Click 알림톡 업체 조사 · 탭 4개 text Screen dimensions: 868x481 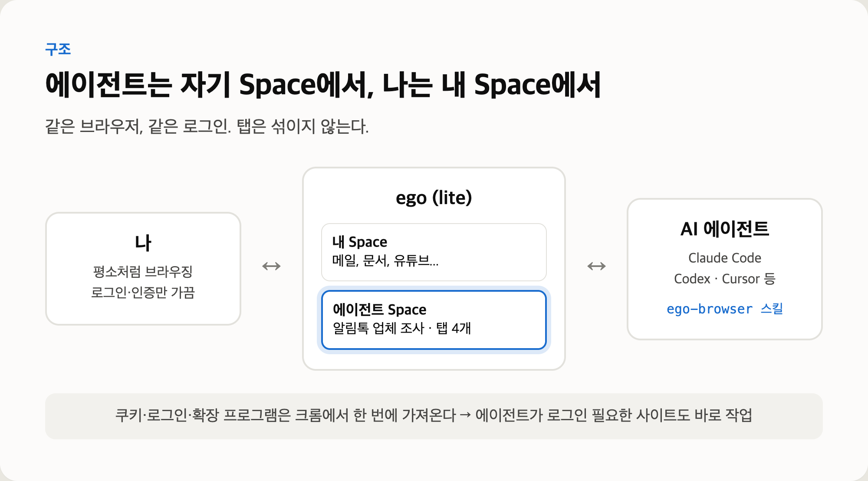point(401,328)
